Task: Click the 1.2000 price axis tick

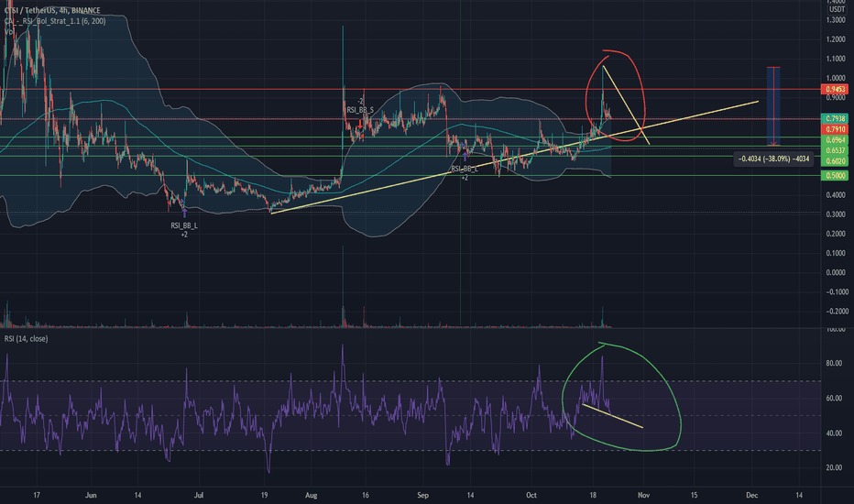Action: [x=836, y=39]
